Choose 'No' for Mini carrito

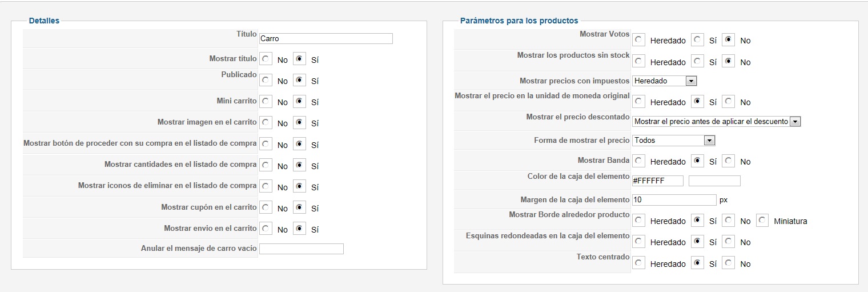coord(266,101)
